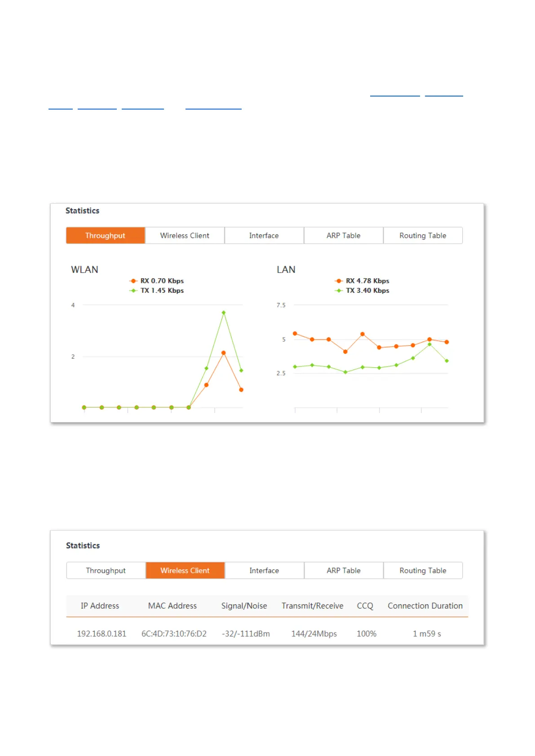Image resolution: width=535 pixels, height=756 pixels.
Task: Toggle the LAN legend label RX 4.78 Kbps
Action: click(367, 281)
